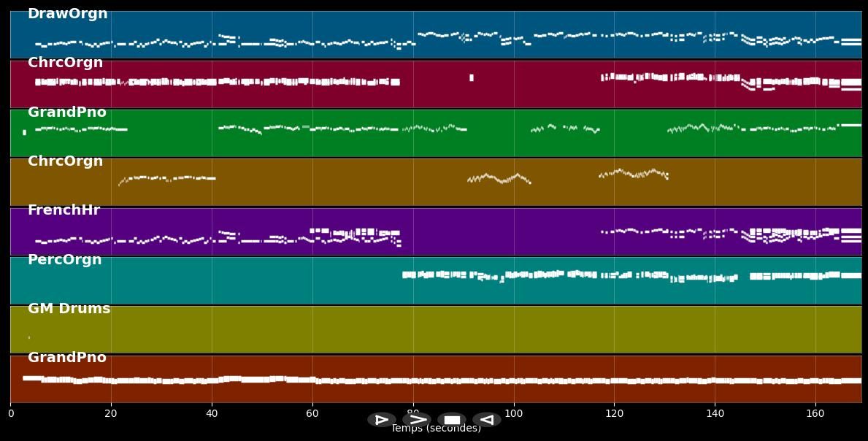868x441 pixels.
Task: Click the GrandPno label on green track
Action: (66, 112)
